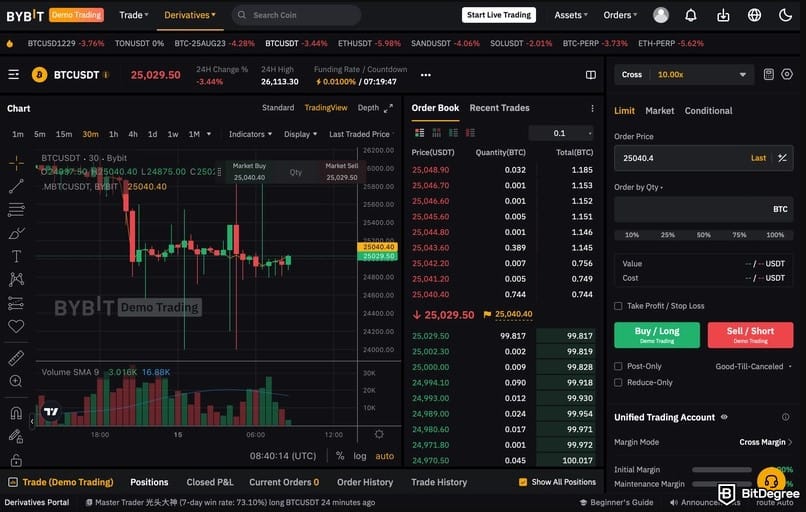Check the Post-Only option
This screenshot has height=512, width=806.
pyautogui.click(x=618, y=366)
